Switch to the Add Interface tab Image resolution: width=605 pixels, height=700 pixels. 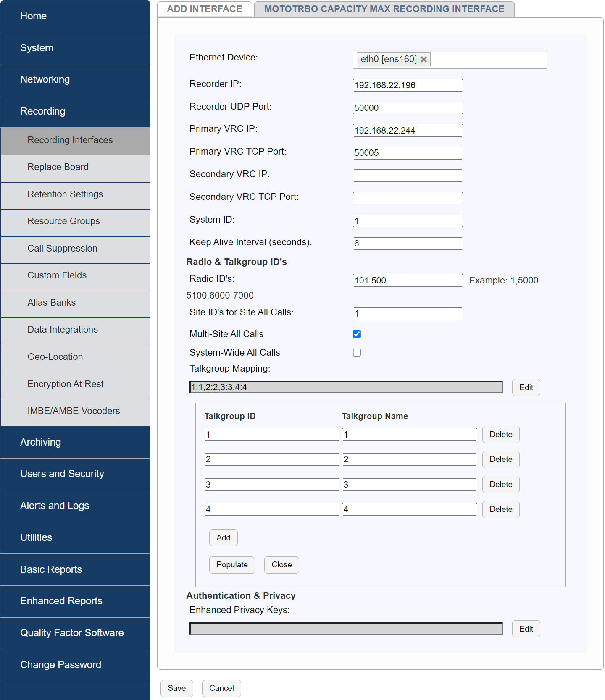click(x=205, y=9)
